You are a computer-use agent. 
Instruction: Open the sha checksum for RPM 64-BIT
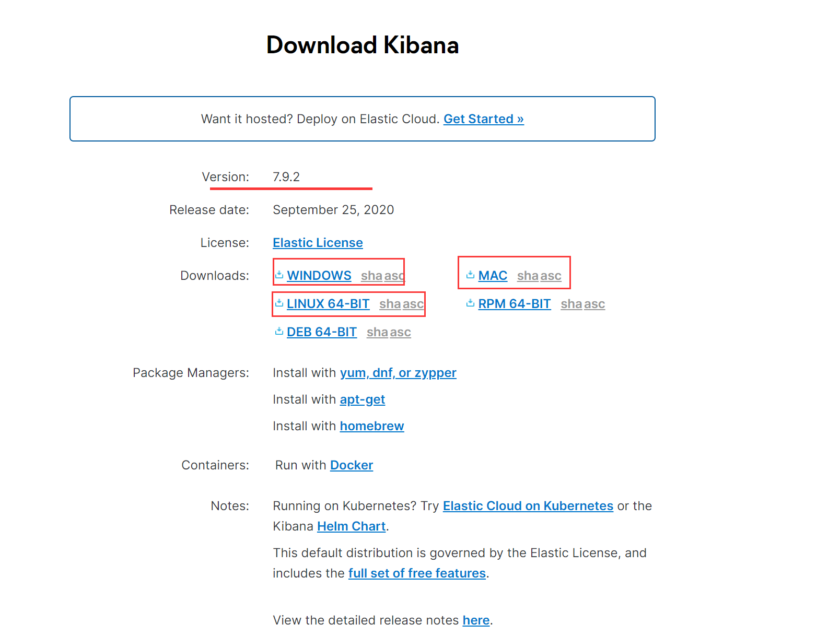[571, 304]
